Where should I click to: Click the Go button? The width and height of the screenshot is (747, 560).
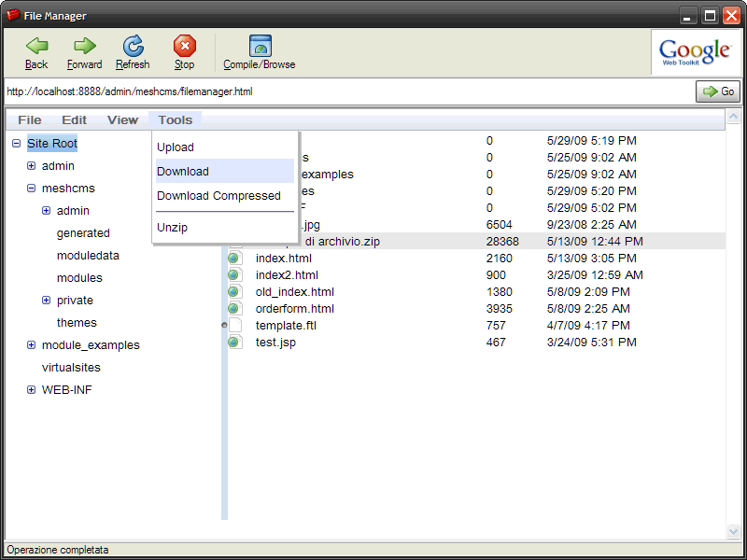point(718,91)
